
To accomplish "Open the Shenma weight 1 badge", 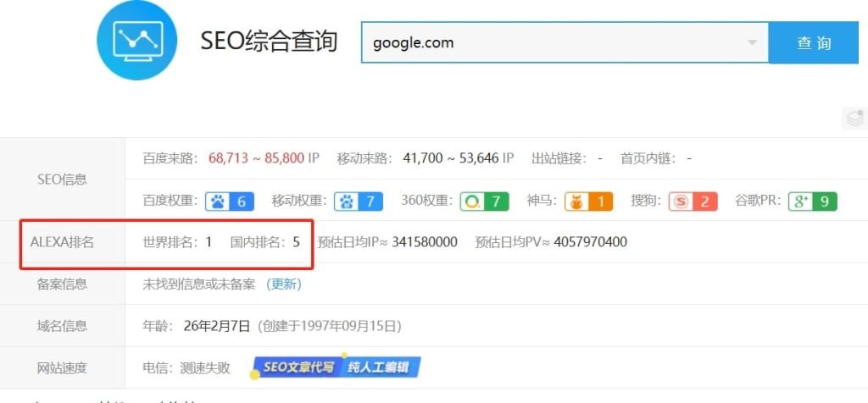I will 588,201.
